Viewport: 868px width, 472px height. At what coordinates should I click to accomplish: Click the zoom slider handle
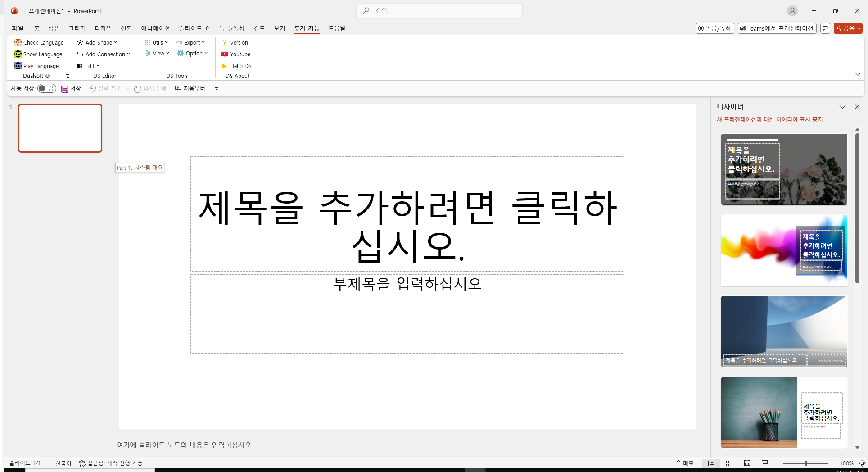[805, 463]
